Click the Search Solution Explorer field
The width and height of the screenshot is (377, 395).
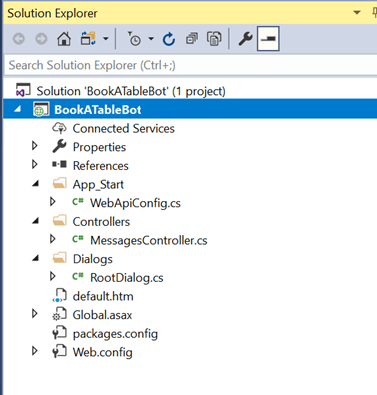[190, 65]
